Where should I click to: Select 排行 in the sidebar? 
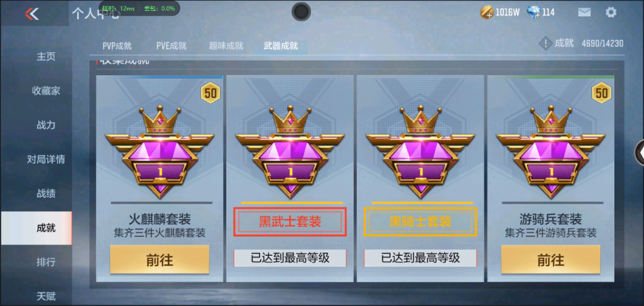pos(46,262)
